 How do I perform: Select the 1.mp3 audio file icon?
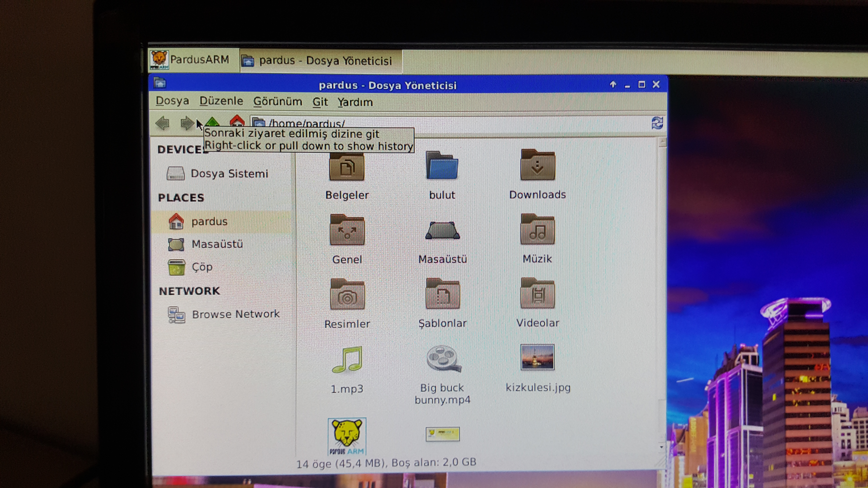pos(347,359)
